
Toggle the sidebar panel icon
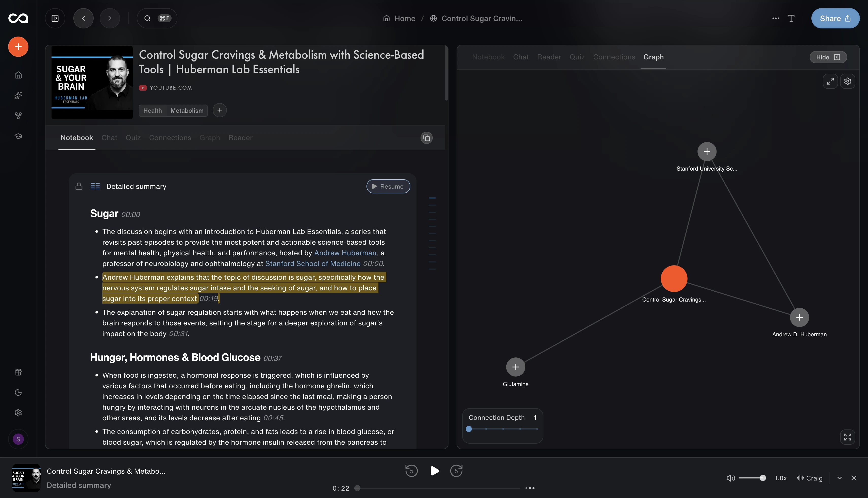pyautogui.click(x=55, y=18)
